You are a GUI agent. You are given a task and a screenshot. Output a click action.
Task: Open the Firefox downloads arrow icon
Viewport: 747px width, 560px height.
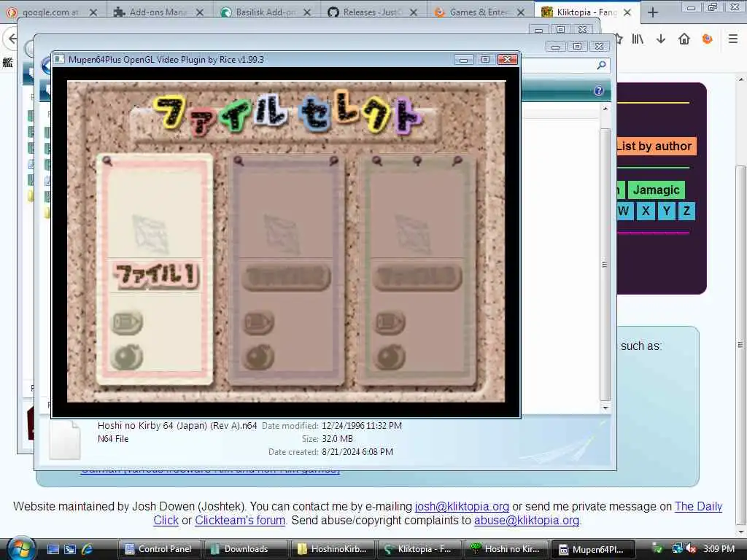[x=661, y=39]
